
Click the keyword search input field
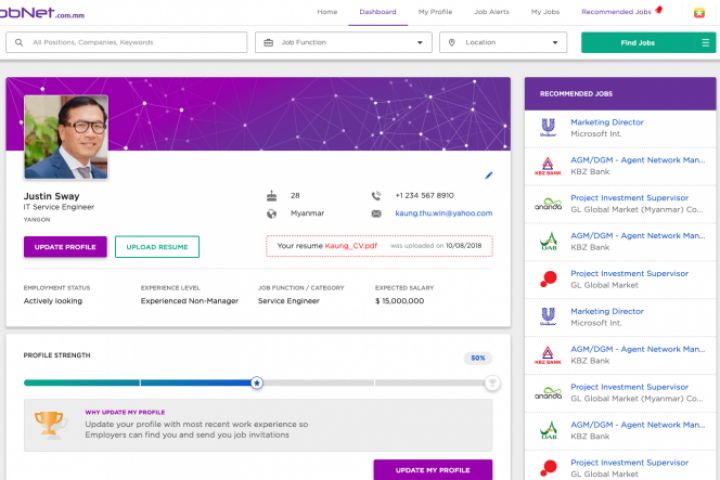point(126,42)
